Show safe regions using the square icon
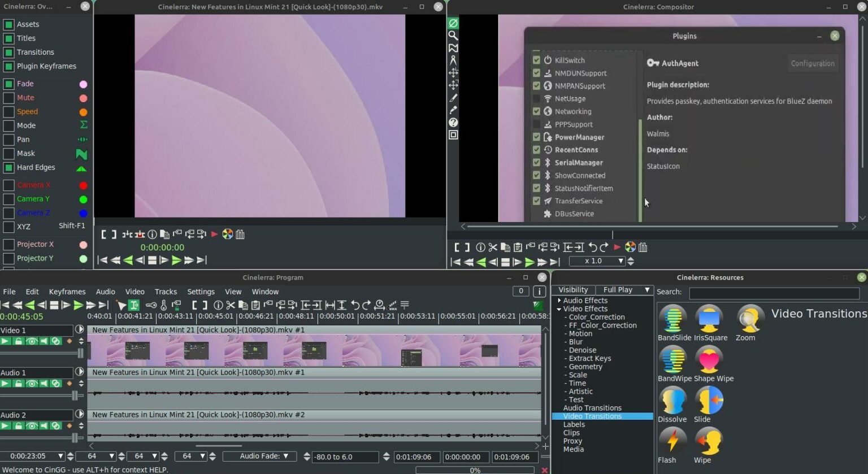Viewport: 868px width, 474px height. coord(453,135)
